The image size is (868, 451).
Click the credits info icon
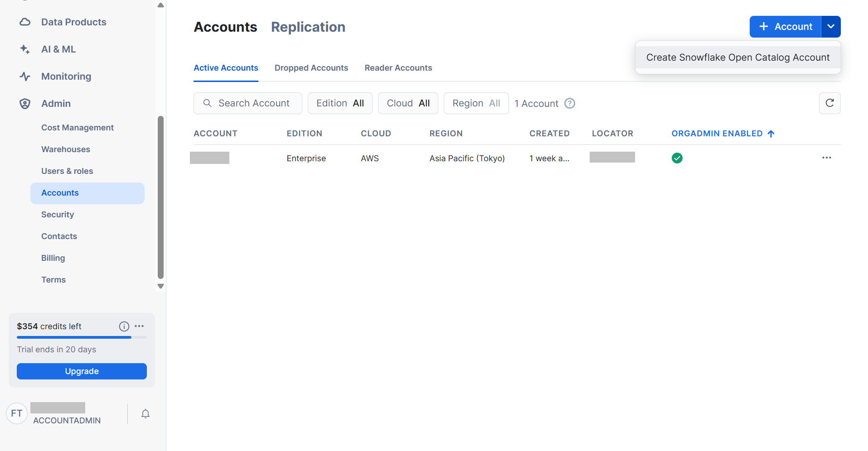pos(124,326)
